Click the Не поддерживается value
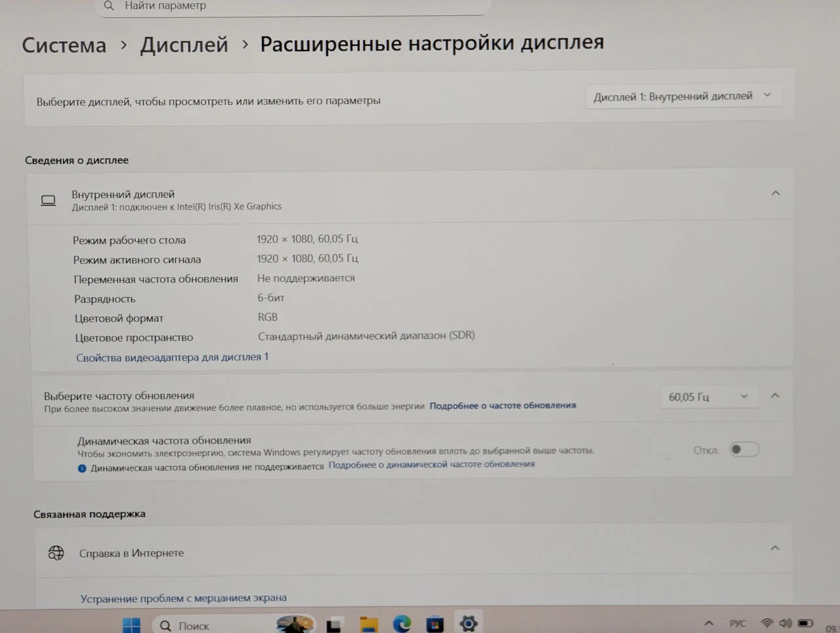Screen dimensions: 840x633 306,278
